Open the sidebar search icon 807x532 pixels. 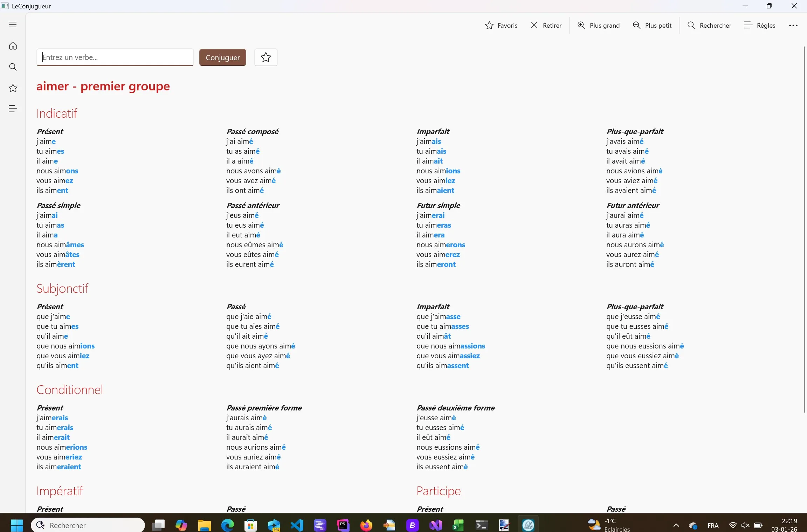[x=13, y=67]
